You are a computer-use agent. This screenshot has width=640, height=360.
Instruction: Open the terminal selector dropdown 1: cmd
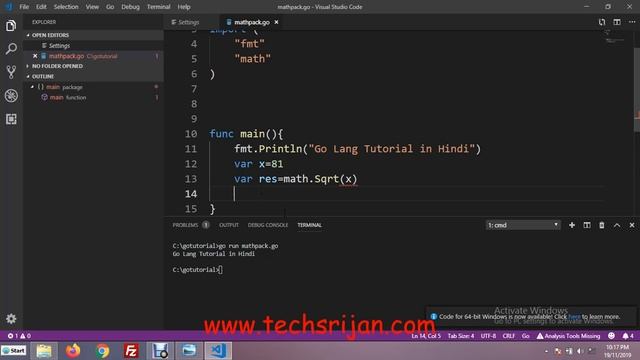click(x=523, y=225)
